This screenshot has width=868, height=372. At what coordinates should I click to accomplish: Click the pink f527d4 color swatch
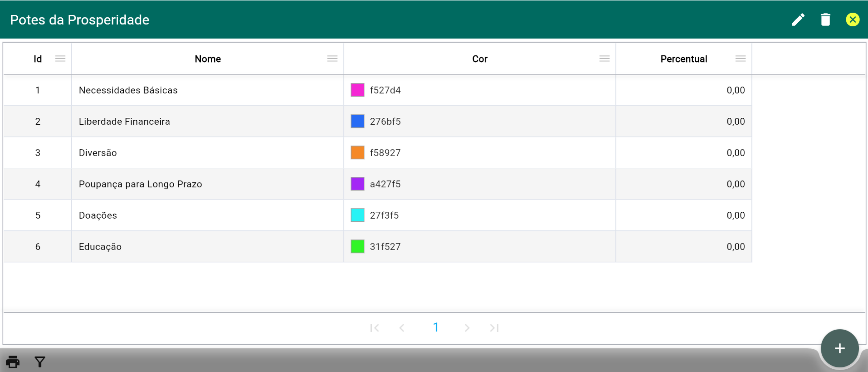pos(357,90)
